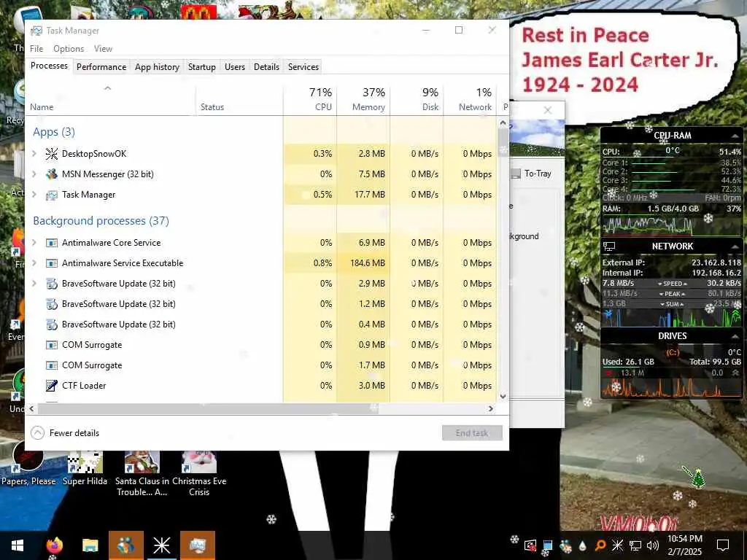Collapse the DRIVES widget section
This screenshot has height=560, width=747.
735,336
